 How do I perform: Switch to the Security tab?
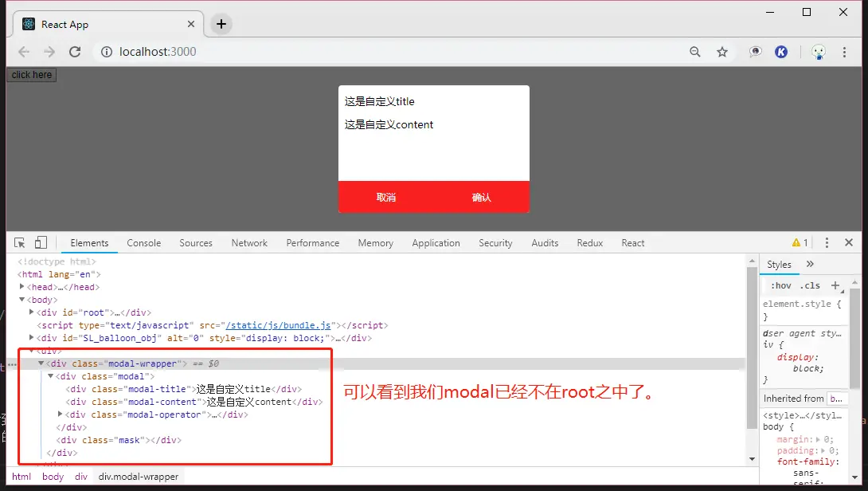point(495,243)
